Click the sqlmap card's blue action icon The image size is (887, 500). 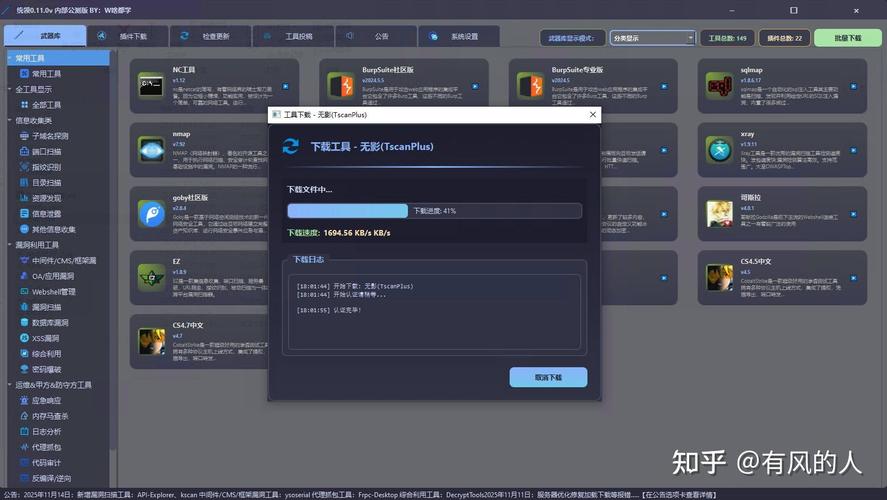point(854,87)
